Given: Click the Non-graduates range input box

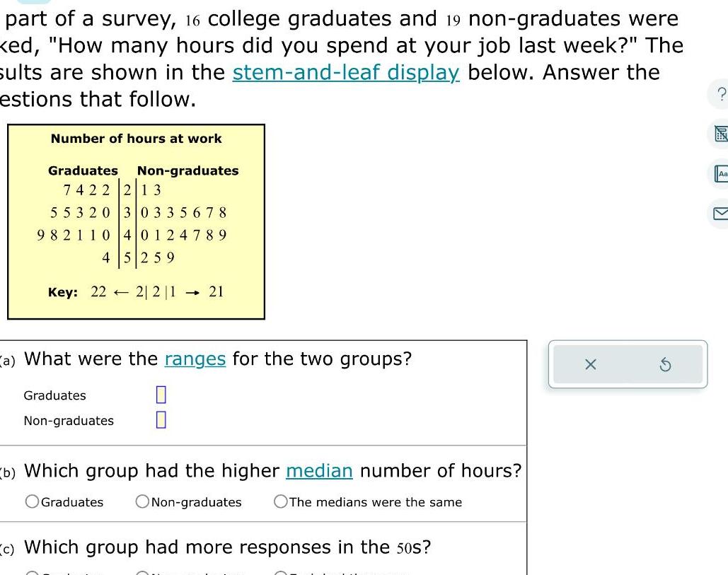Looking at the screenshot, I should tap(161, 419).
